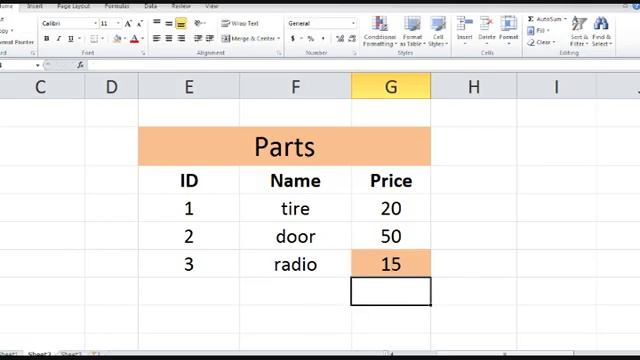This screenshot has height=360, width=640.
Task: Toggle Align Text Left
Action: tap(157, 38)
